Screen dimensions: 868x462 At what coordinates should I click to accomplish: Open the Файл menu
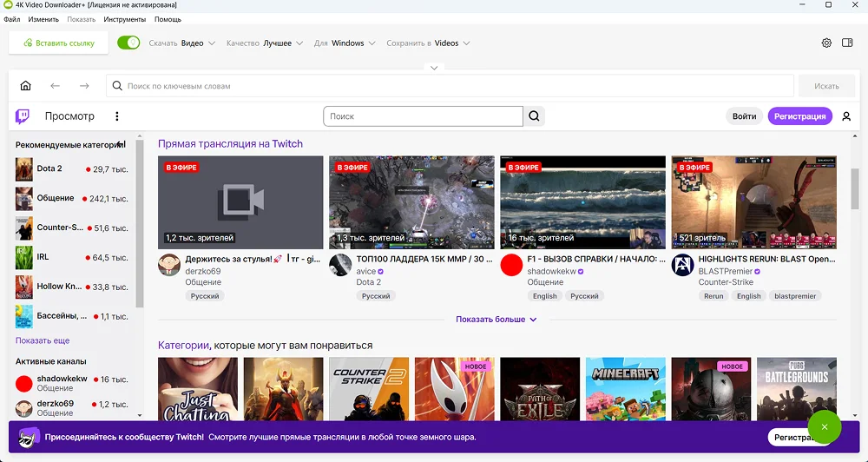coord(11,19)
